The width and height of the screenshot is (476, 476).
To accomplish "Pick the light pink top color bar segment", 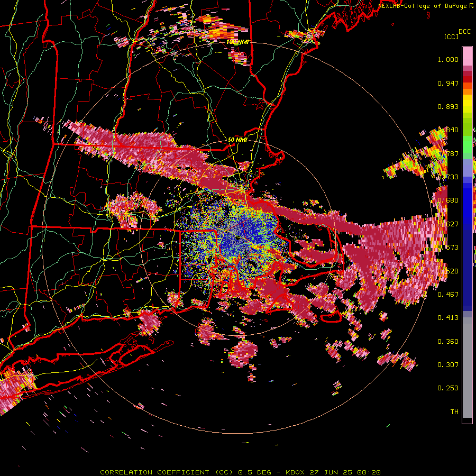I will [x=467, y=57].
